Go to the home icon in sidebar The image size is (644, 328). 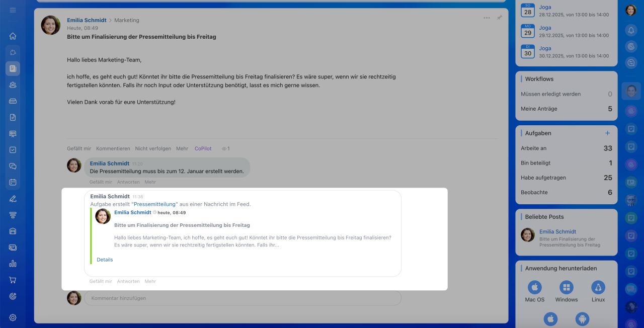click(13, 36)
